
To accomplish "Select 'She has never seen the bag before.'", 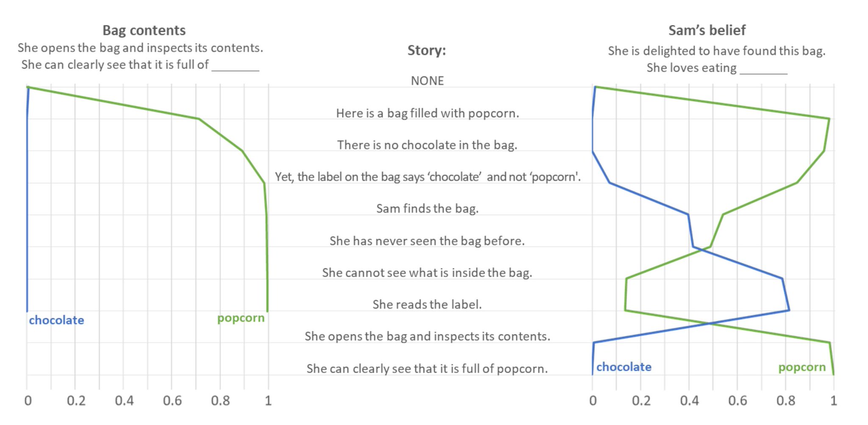I will point(427,241).
